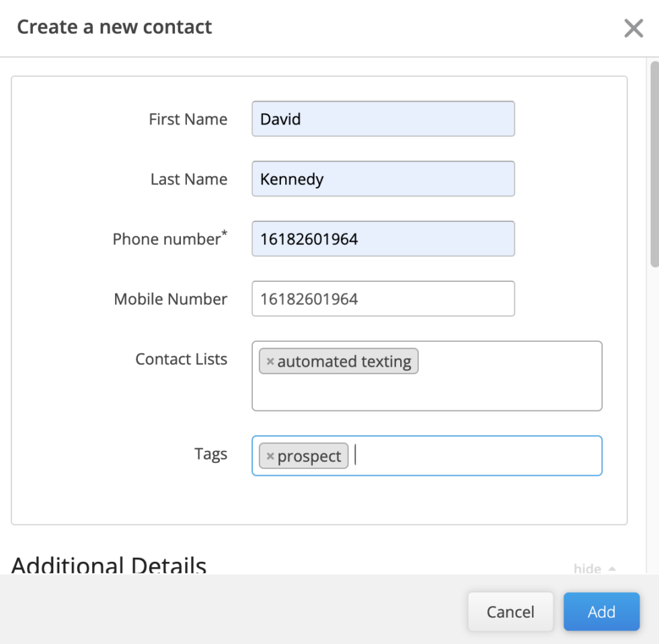Click the required Phone number field
Image resolution: width=659 pixels, height=644 pixels.
pyautogui.click(x=383, y=238)
